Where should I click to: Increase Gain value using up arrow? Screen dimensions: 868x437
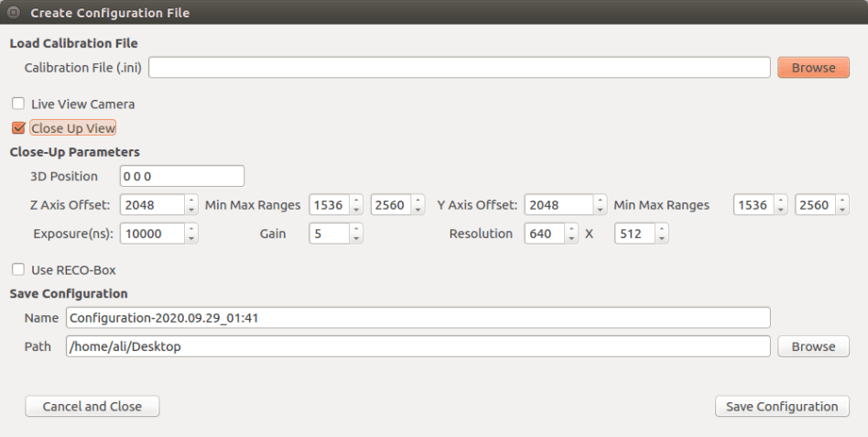point(356,229)
